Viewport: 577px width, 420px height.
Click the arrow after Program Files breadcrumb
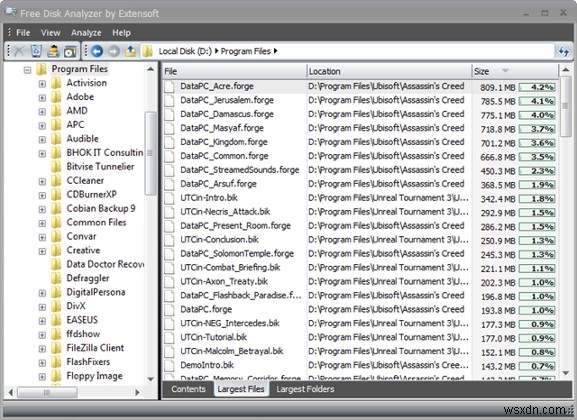(x=275, y=51)
